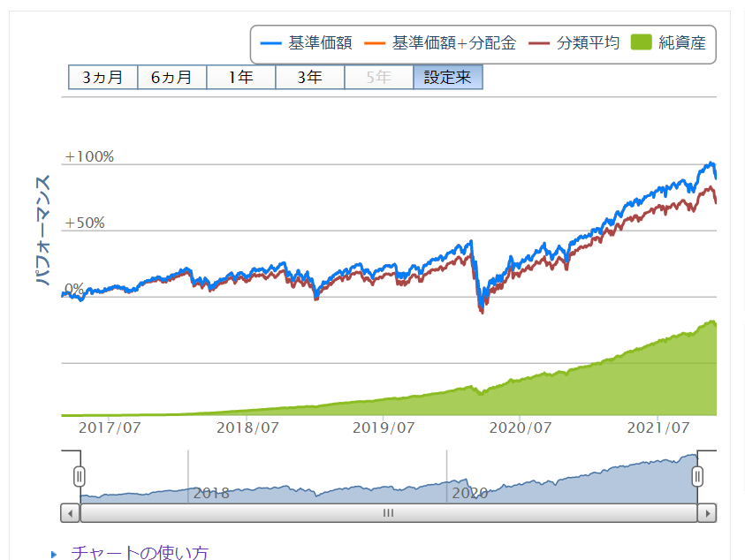Click the green 純資産 legend swatch
This screenshot has height=560, width=745.
[642, 43]
